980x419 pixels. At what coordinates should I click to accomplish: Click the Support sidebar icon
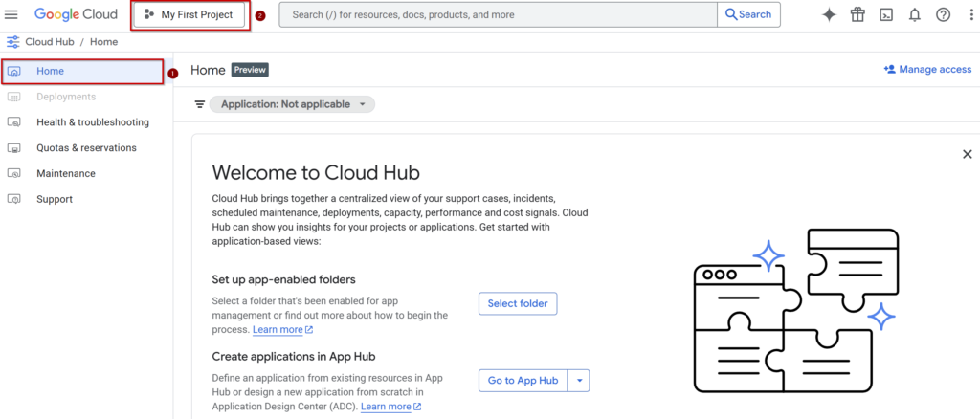click(x=14, y=199)
